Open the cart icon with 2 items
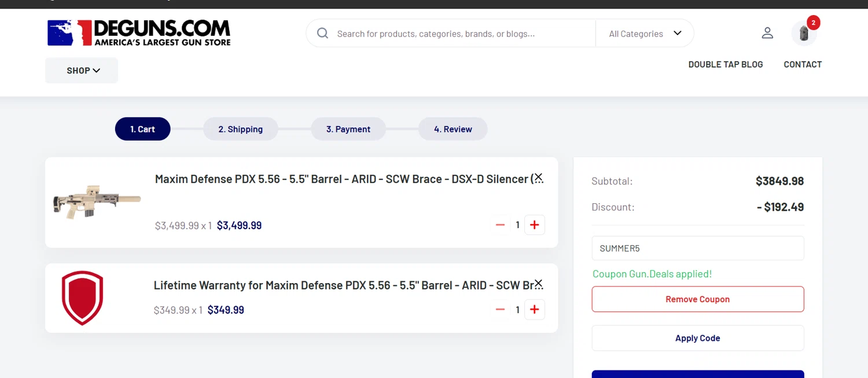 [804, 33]
